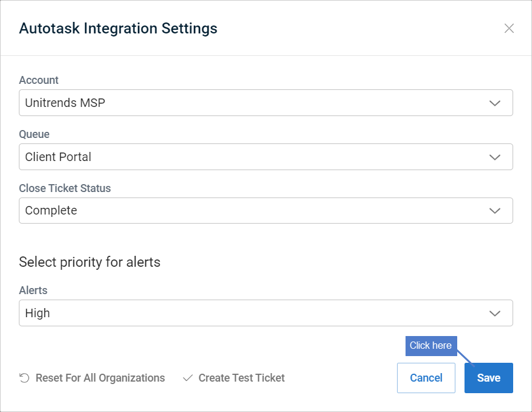Image resolution: width=532 pixels, height=412 pixels.
Task: Cancel the settings changes
Action: [426, 378]
